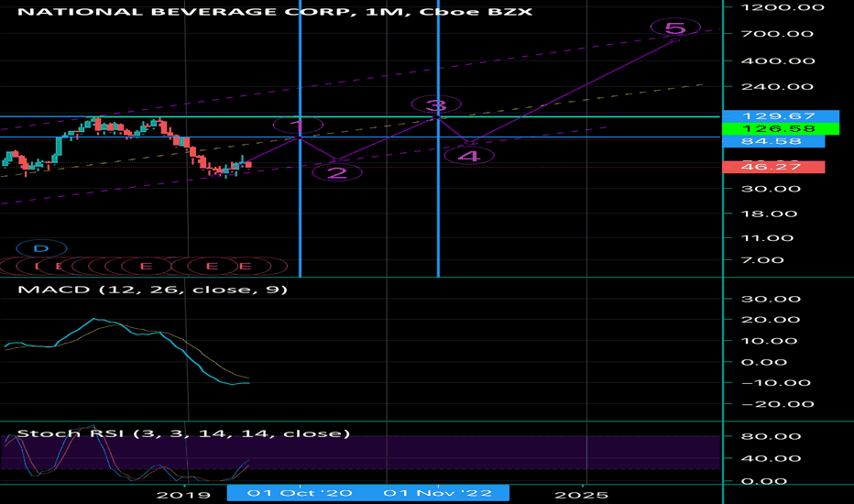This screenshot has height=504, width=854.
Task: Click the rightmost E earnings marker
Action: click(245, 266)
